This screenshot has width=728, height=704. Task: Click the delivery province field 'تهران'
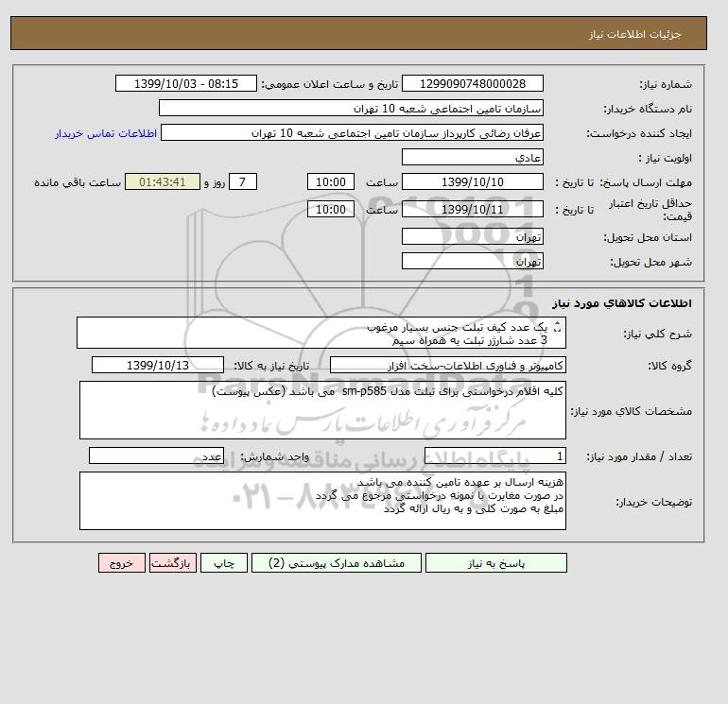pos(472,236)
